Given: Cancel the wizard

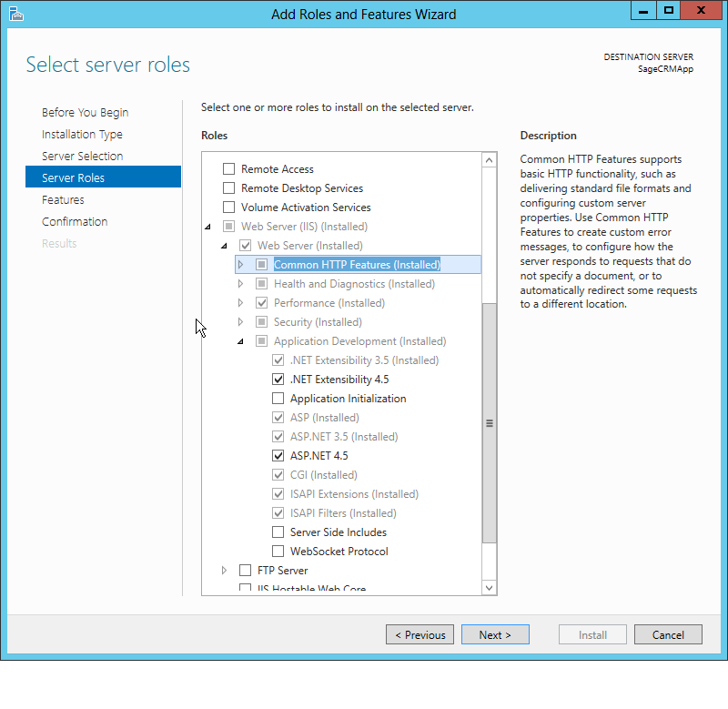Looking at the screenshot, I should (x=668, y=634).
